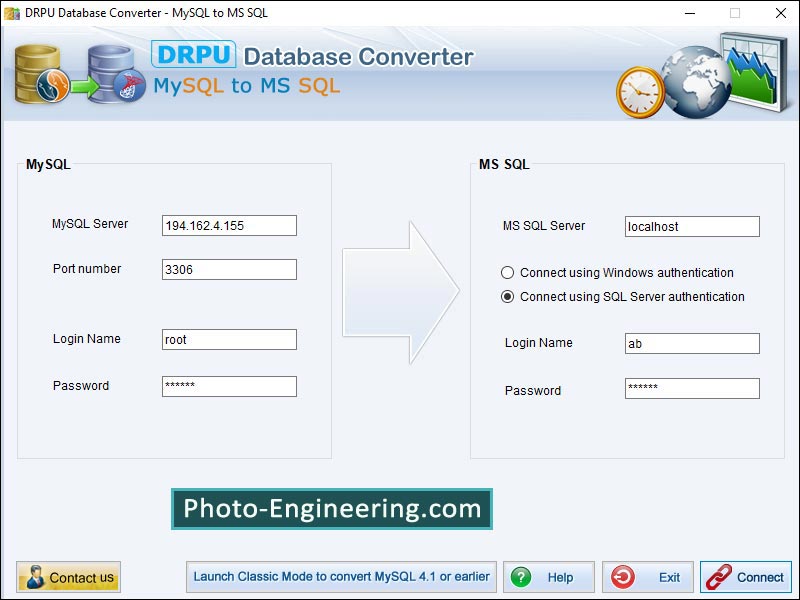Click the MySQL Login Name field showing root

[x=228, y=339]
